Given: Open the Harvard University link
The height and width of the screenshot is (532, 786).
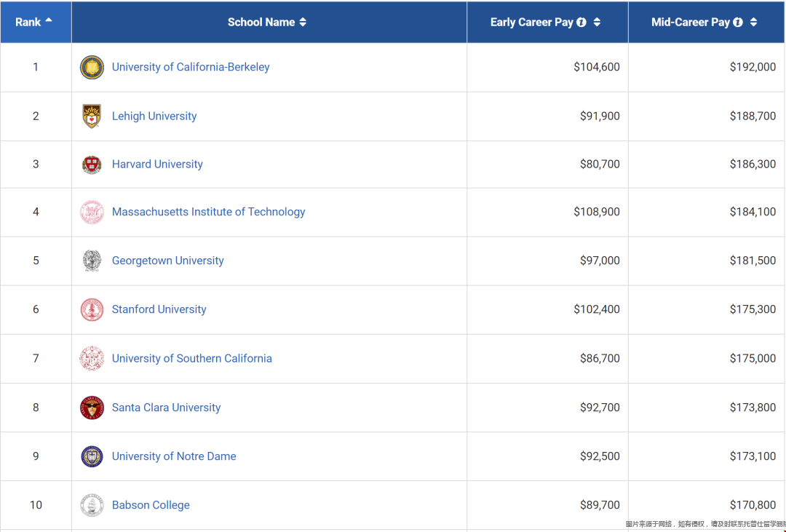Looking at the screenshot, I should (x=157, y=164).
